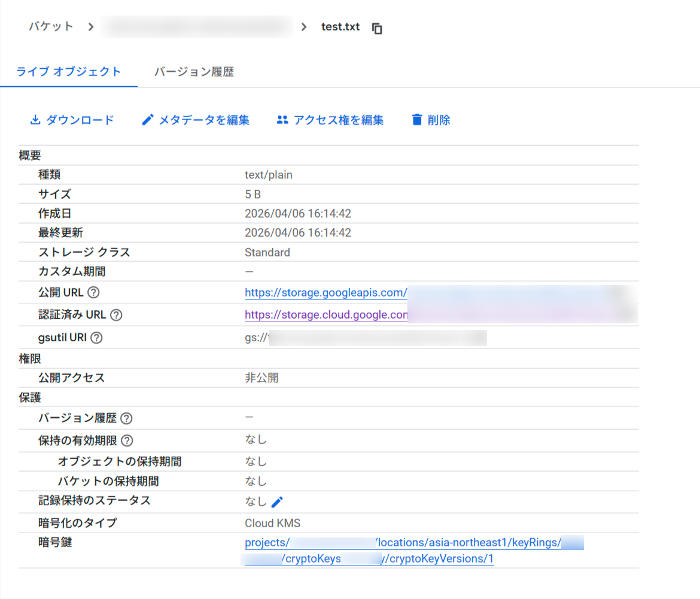Viewport: 700px width, 599px height.
Task: Edit 記録保持のステータス with the pencil icon
Action: (x=277, y=502)
